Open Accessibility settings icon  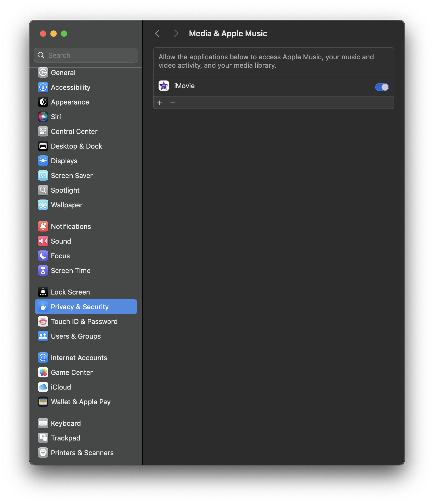[x=43, y=87]
